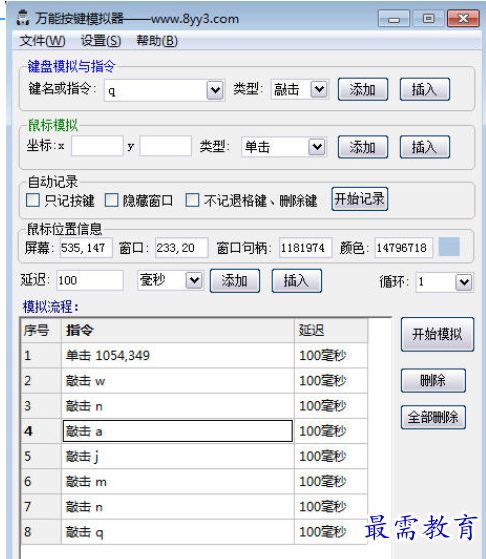The image size is (486, 559).
Task: Click the 延迟 input field with 100
Action: click(90, 281)
